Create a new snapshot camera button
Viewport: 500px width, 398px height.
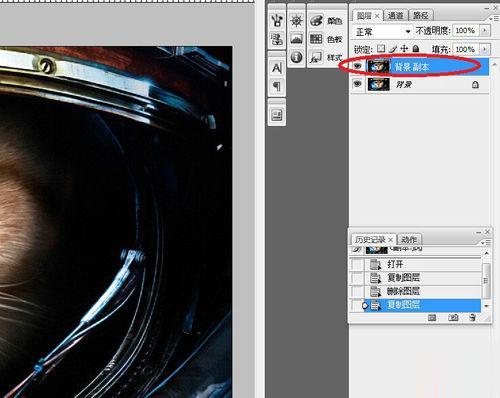453,318
